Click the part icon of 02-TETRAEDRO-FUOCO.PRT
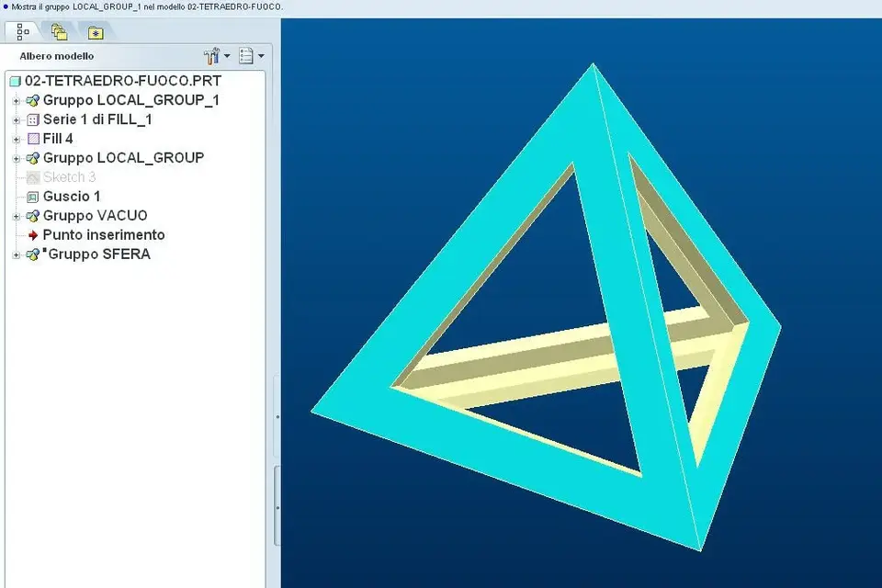The height and width of the screenshot is (588, 882). click(16, 81)
